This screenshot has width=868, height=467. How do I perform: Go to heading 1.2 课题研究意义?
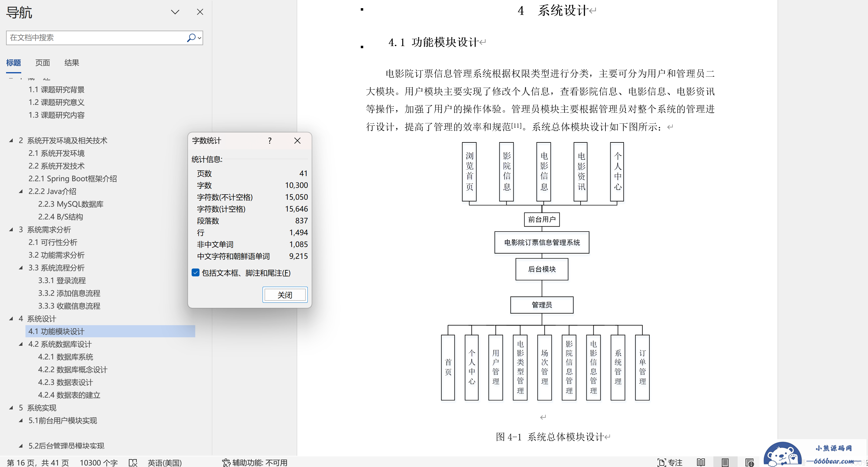click(x=56, y=102)
